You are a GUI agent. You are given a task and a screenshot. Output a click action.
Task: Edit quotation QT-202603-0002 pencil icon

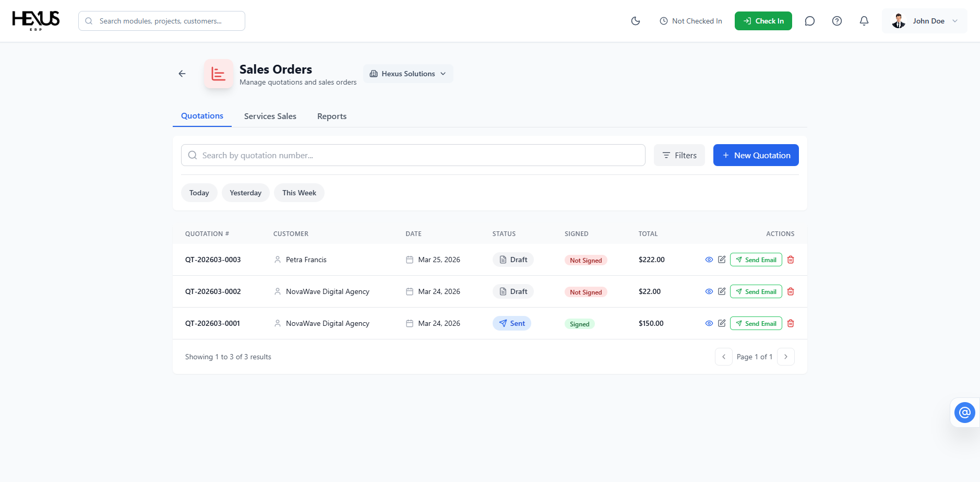coord(722,291)
